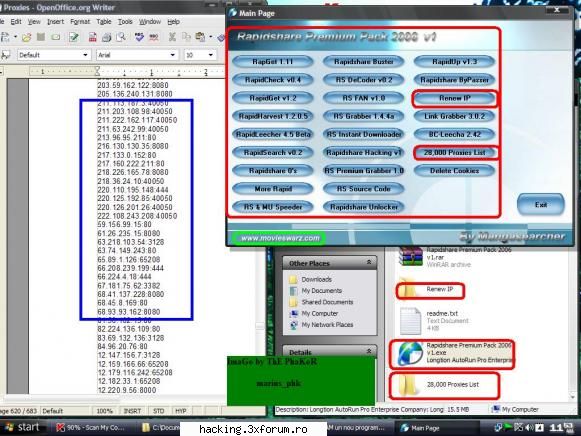581x436 pixels.
Task: Click the Document as E-mail icon
Action: pyautogui.click(x=56, y=37)
